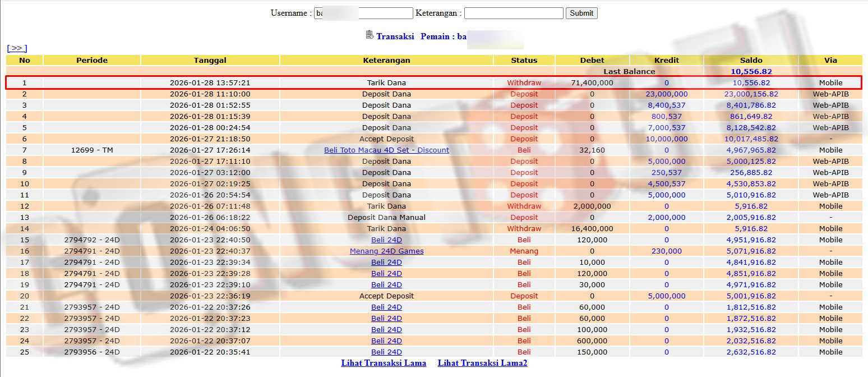Click Beli 24D link in row 17
This screenshot has height=377, width=868.
(x=386, y=262)
